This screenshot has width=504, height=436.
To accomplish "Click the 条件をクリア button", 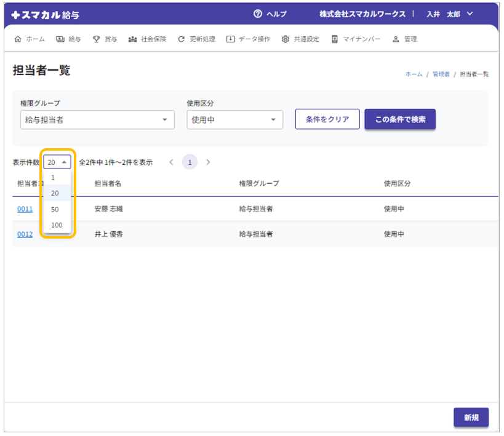I will pos(327,119).
